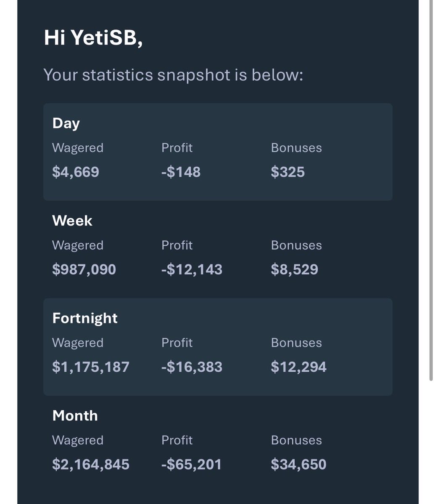Tap the Month bonuses value $34,650

tap(299, 464)
